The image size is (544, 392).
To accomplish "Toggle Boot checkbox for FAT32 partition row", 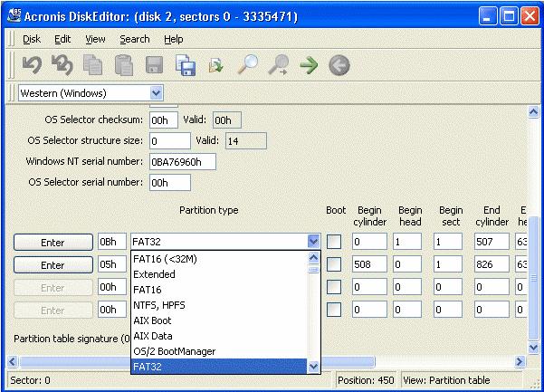I will pyautogui.click(x=334, y=242).
